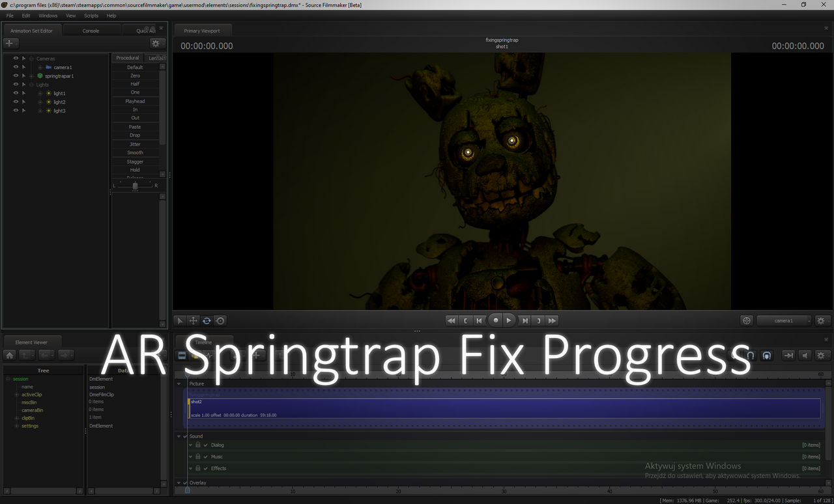Toggle visibility eye for camera1
Screen dimensions: 834x504
click(x=16, y=67)
